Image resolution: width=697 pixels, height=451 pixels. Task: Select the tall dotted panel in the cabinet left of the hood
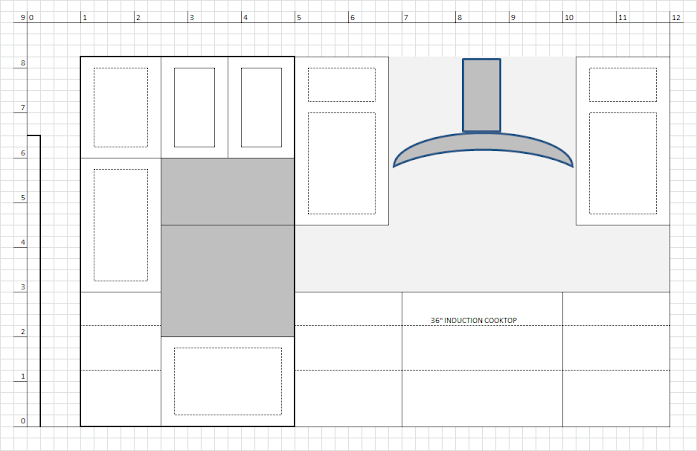pos(342,163)
